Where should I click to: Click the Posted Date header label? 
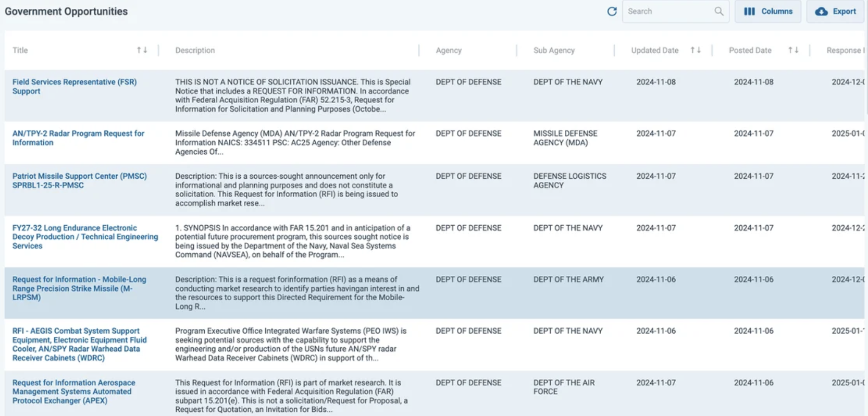click(750, 51)
